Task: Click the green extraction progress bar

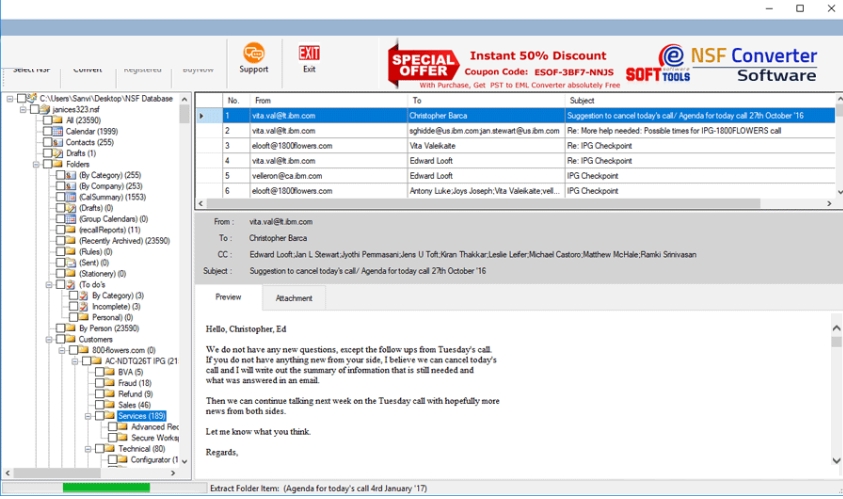Action: click(x=106, y=488)
